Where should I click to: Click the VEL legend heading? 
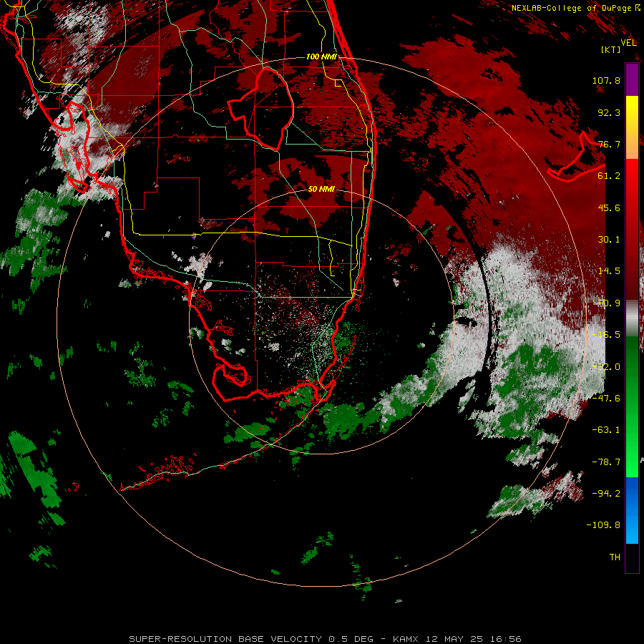click(x=628, y=42)
